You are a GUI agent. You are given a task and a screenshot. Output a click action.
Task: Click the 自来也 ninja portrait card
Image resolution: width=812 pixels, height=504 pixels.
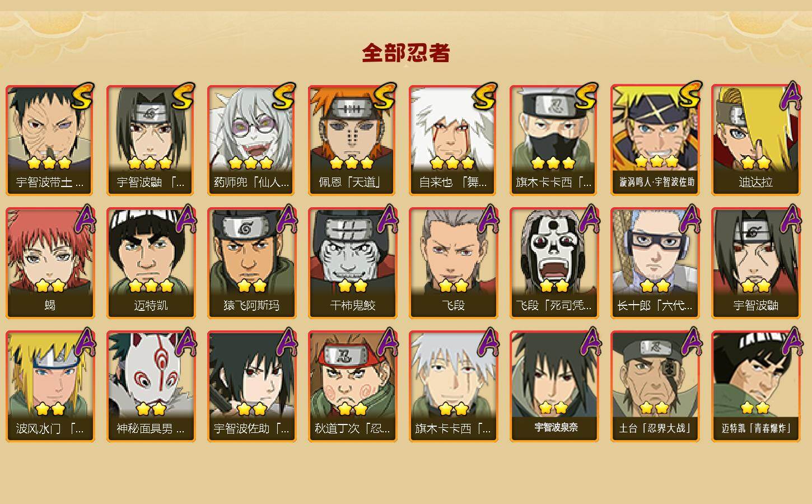pos(453,140)
